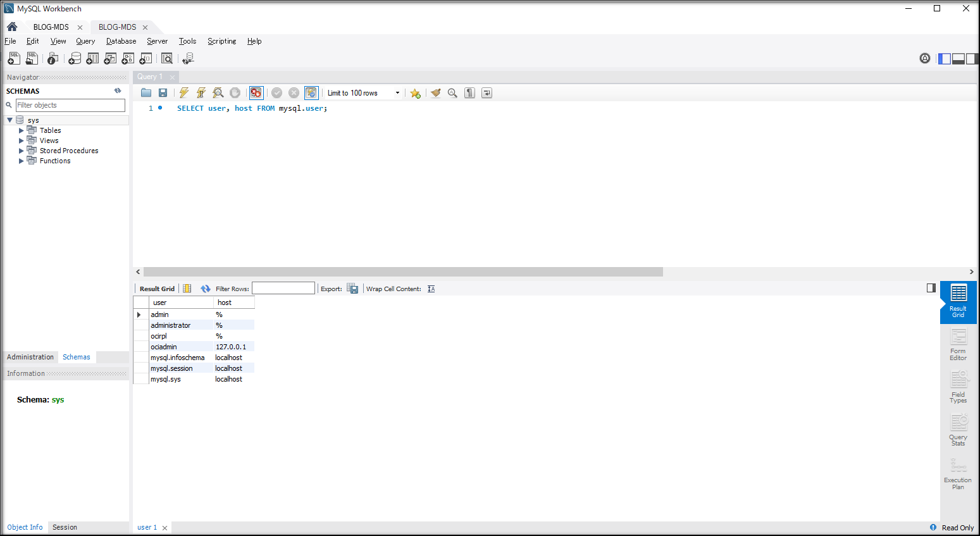
Task: Beautify the query with broom icon
Action: (435, 93)
